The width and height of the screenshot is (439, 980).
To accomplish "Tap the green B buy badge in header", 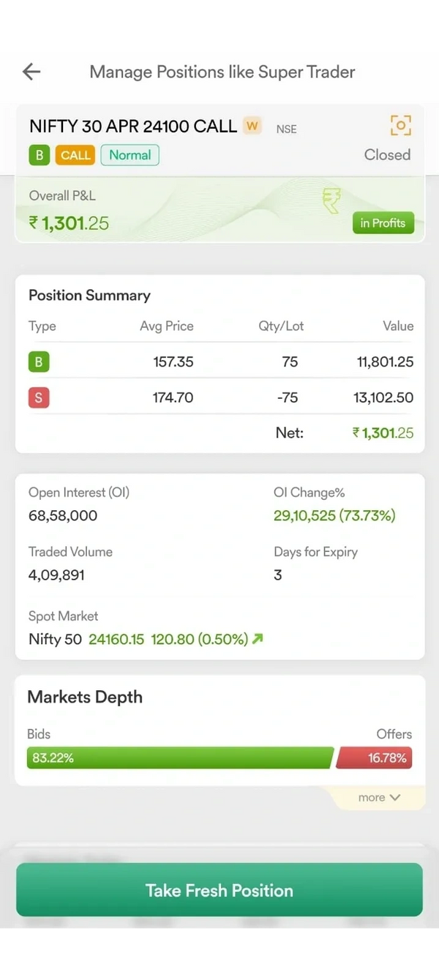I will point(39,155).
